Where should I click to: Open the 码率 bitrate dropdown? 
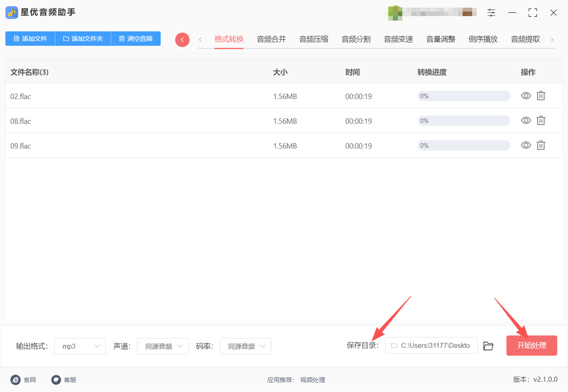(245, 346)
